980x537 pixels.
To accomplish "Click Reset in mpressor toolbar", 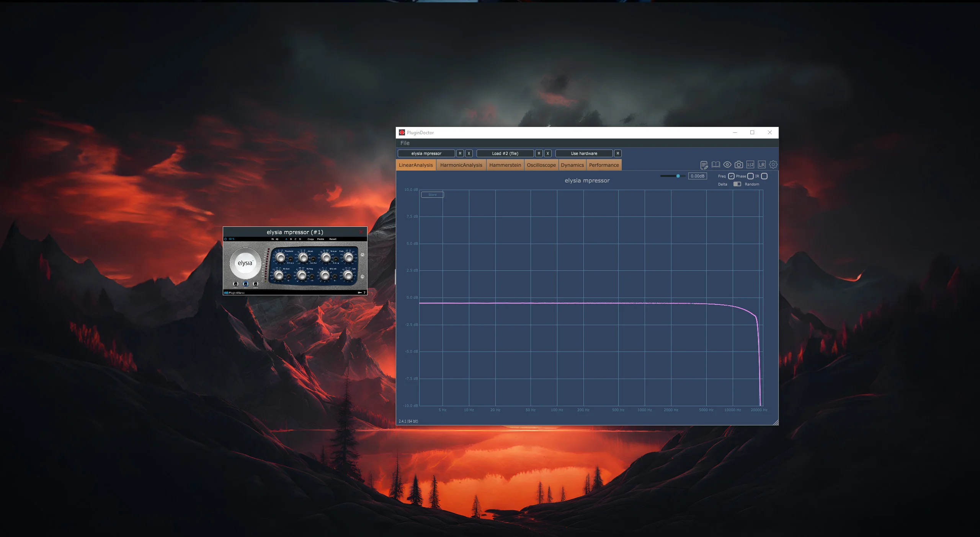I will (x=333, y=239).
